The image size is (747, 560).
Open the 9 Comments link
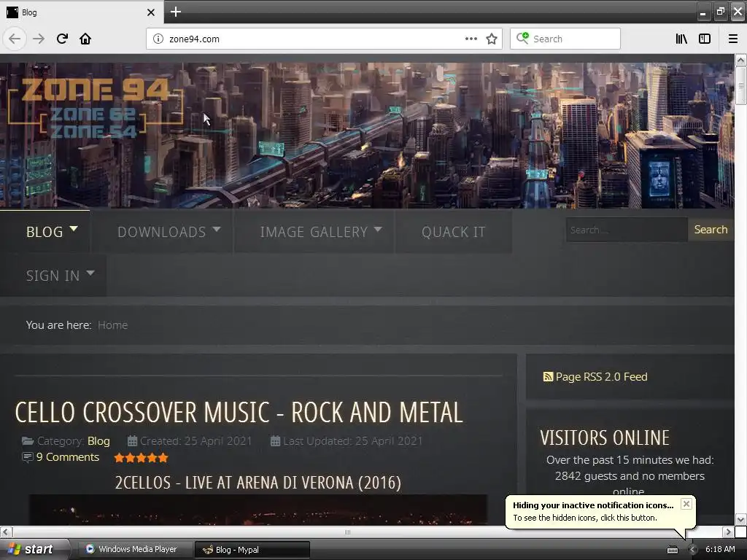68,457
